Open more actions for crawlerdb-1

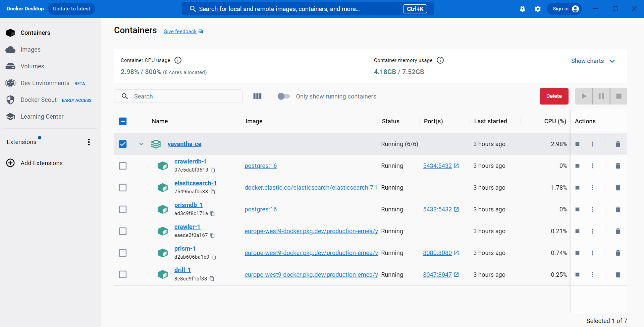(593, 166)
